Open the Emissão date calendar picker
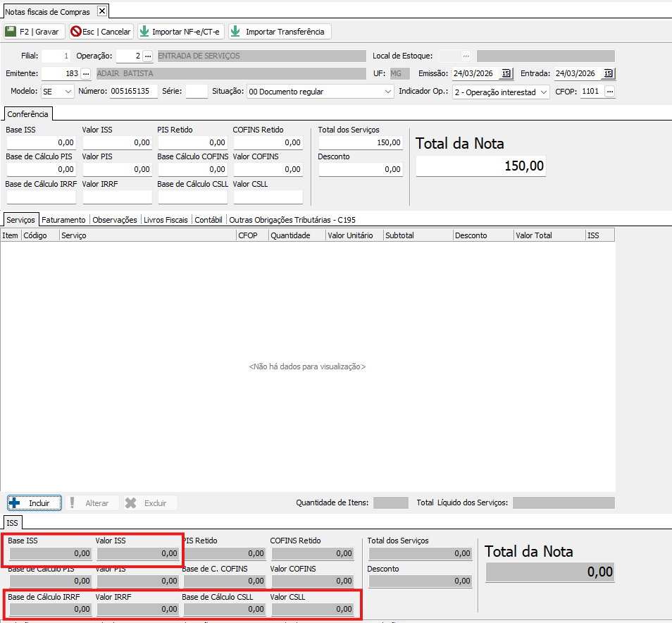This screenshot has width=672, height=623. (x=506, y=73)
